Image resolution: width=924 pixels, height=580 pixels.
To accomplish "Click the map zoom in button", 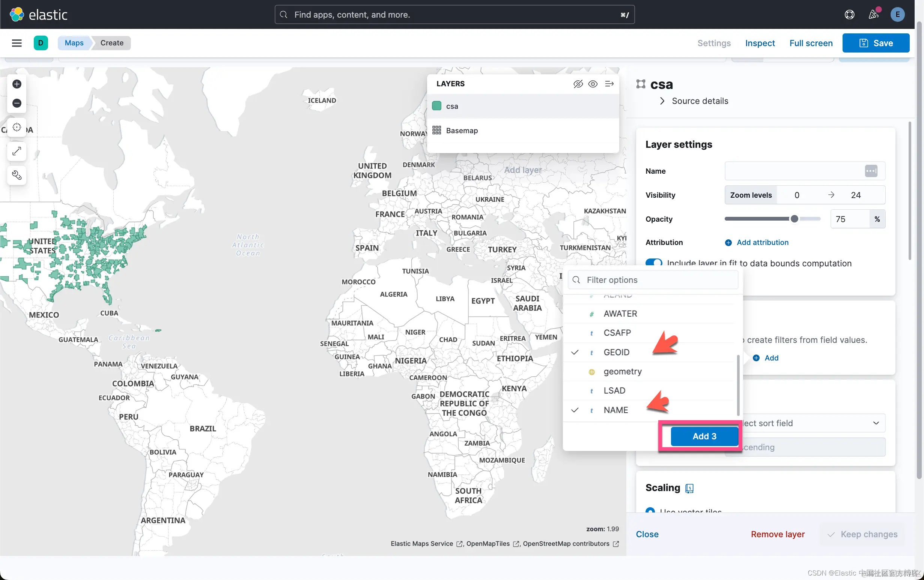I will [17, 84].
